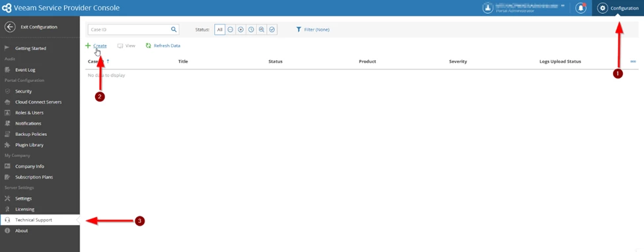Open Technical Support in sidebar
The width and height of the screenshot is (644, 252).
pyautogui.click(x=40, y=220)
